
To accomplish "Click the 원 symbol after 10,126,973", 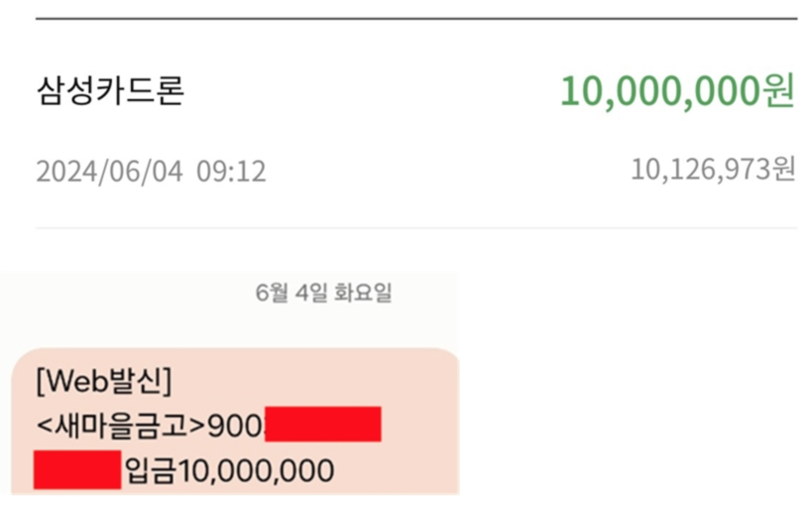I will click(785, 170).
